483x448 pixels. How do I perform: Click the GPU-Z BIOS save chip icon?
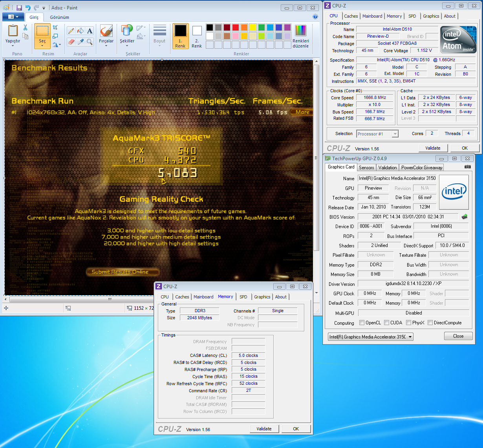tap(465, 217)
